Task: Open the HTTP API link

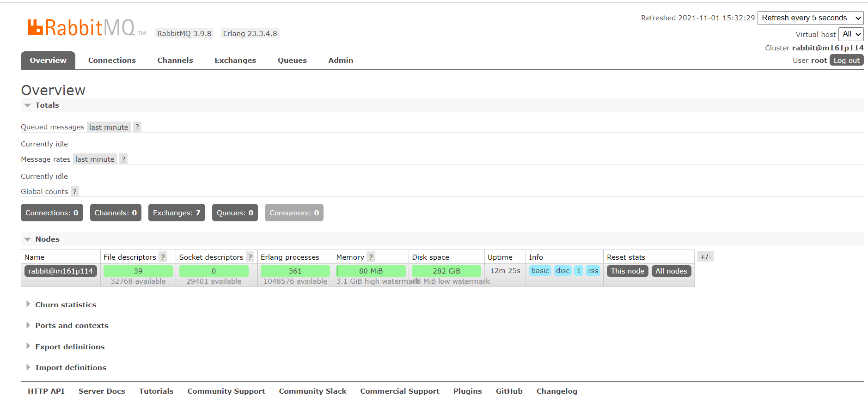Action: click(x=46, y=391)
